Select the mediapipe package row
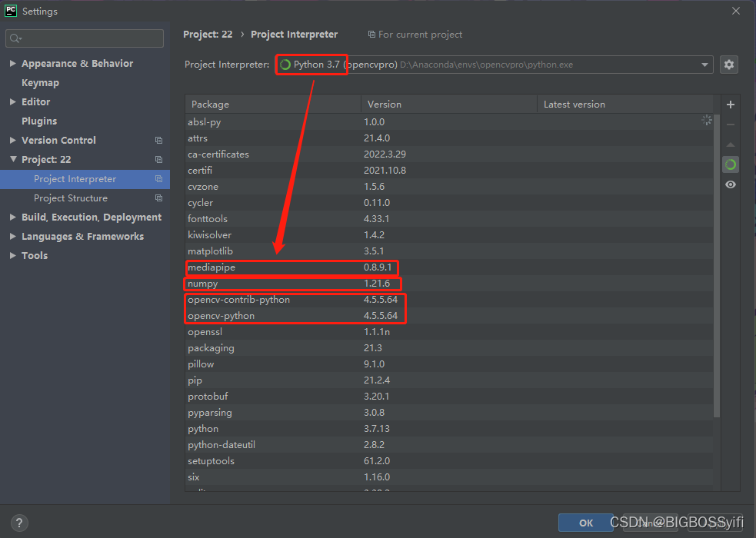Screen dimensions: 756x538 449,267
